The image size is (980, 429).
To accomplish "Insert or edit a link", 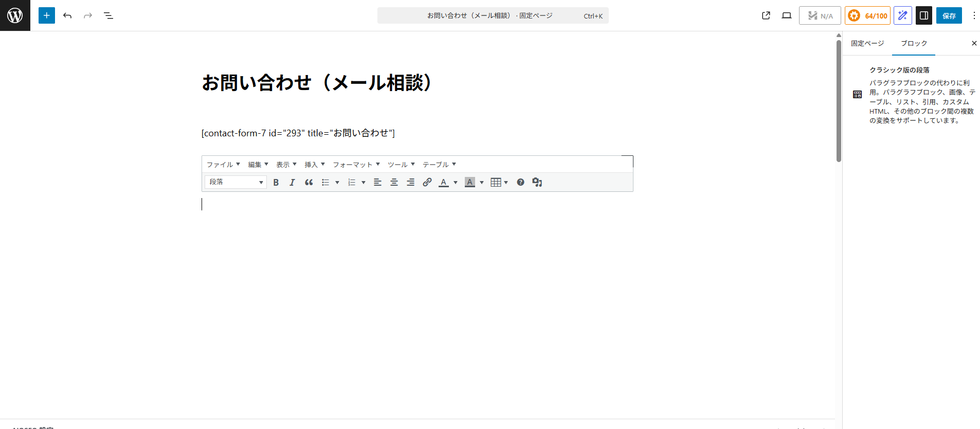I will 427,182.
